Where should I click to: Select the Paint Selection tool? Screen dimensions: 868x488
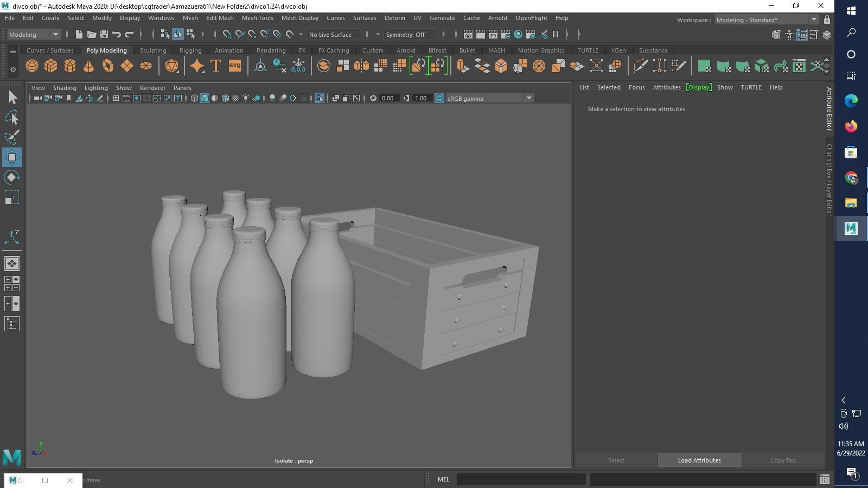pos(12,137)
